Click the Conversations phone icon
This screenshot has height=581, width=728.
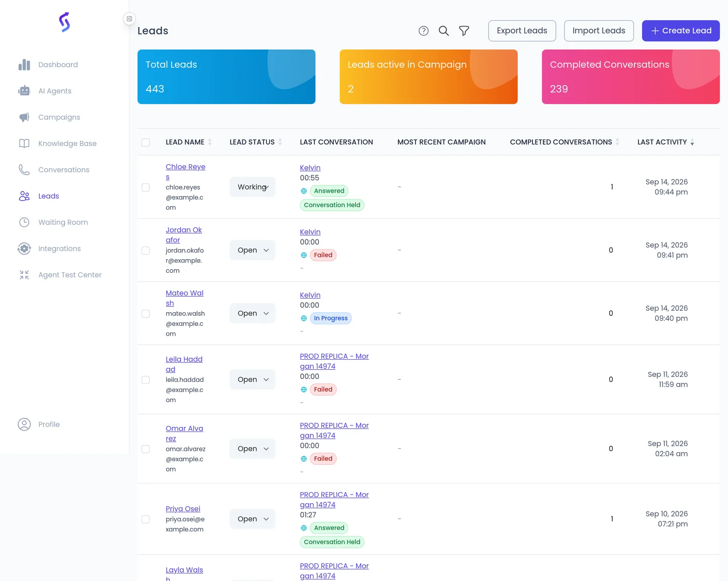coord(24,170)
